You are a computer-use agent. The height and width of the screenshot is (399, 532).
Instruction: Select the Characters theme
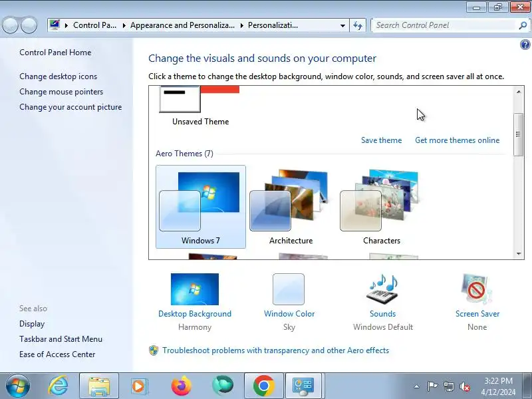381,207
